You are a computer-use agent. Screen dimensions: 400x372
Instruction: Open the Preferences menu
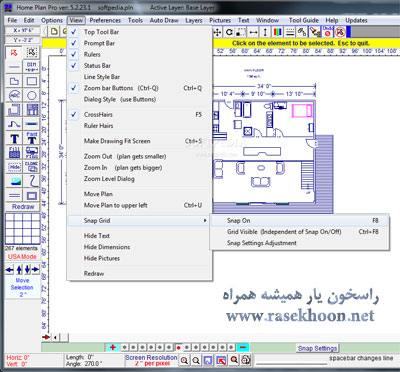coord(105,20)
